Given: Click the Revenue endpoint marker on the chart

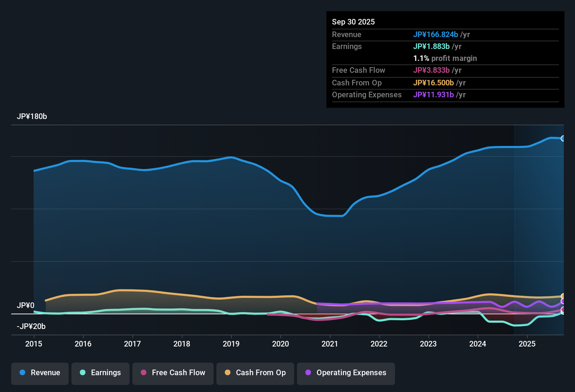Looking at the screenshot, I should [x=563, y=138].
